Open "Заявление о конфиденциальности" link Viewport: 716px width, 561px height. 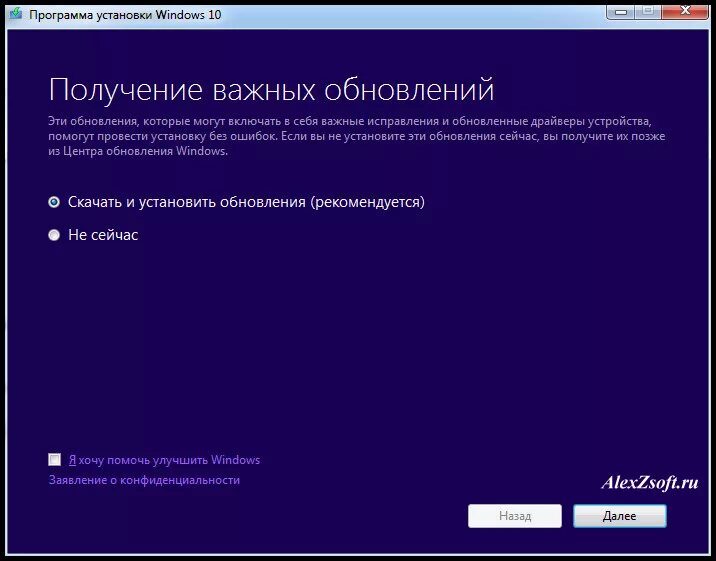click(x=144, y=480)
